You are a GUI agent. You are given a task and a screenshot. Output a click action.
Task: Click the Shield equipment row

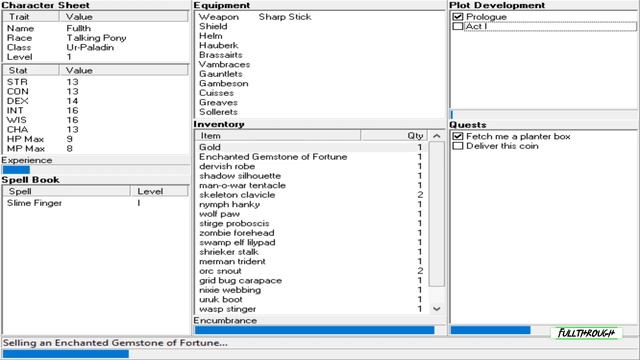pyautogui.click(x=320, y=26)
